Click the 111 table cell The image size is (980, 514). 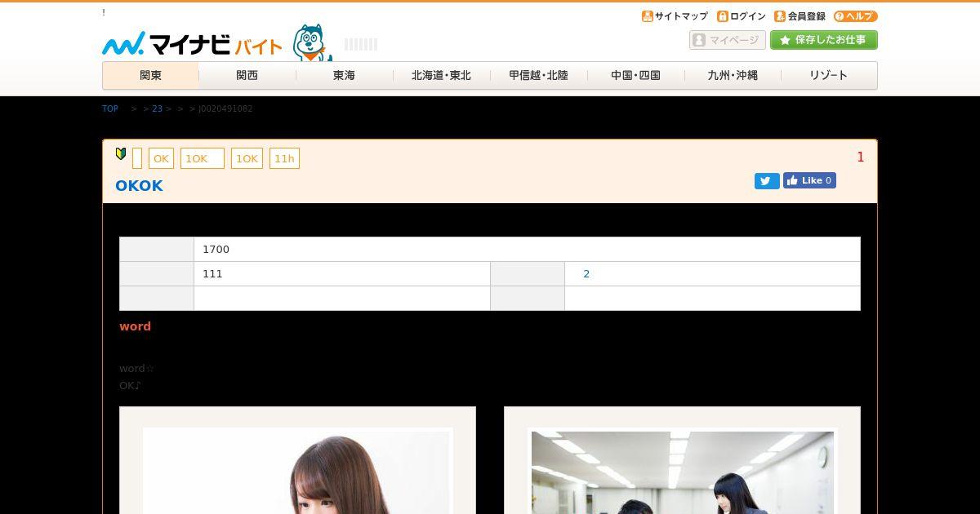(x=342, y=274)
